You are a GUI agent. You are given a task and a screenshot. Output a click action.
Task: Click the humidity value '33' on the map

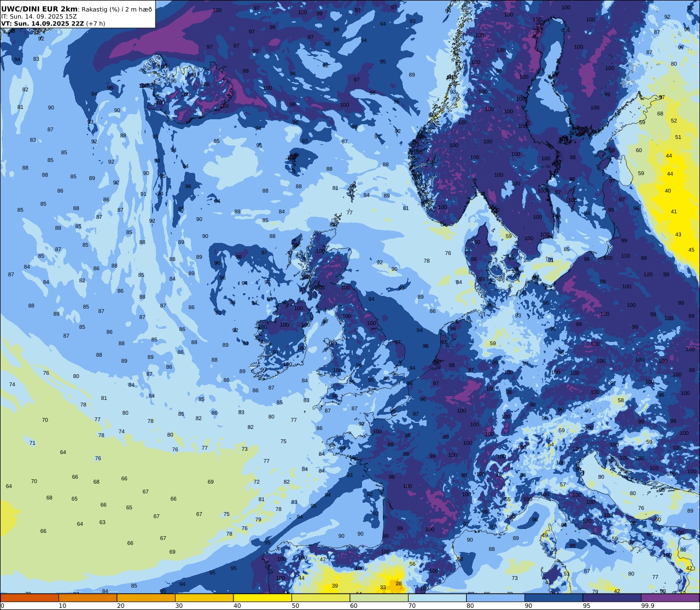[x=383, y=588]
